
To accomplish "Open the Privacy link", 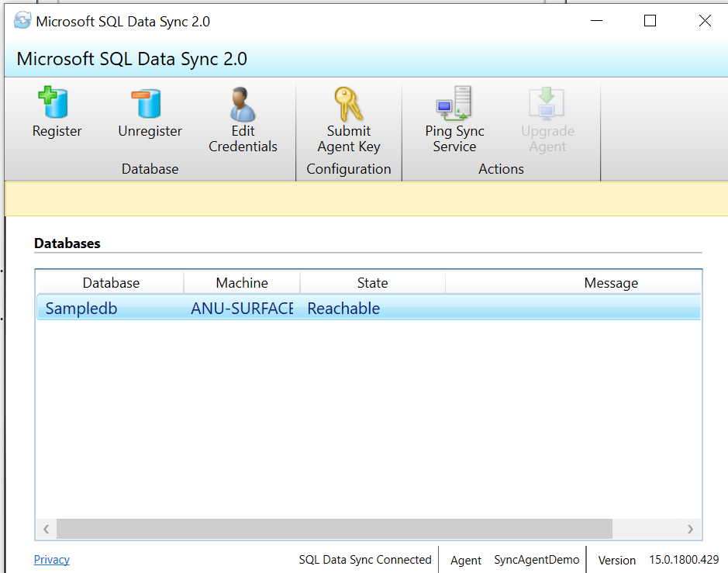I will pyautogui.click(x=51, y=559).
